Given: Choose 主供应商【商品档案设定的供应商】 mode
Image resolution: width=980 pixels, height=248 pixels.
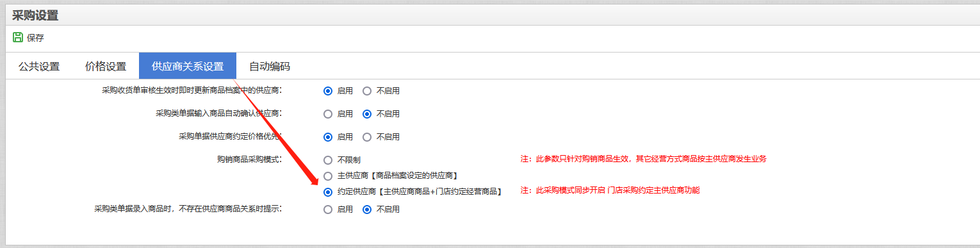Looking at the screenshot, I should 328,176.
